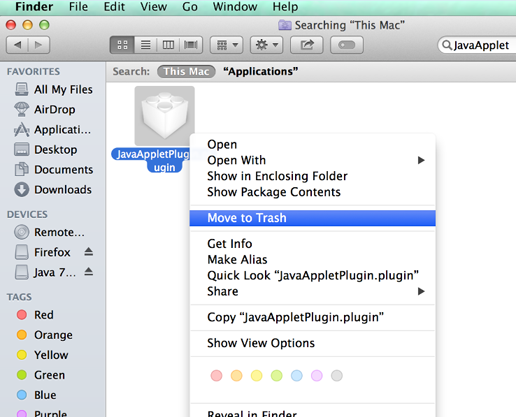Viewport: 516px width, 417px height.
Task: Select the This Mac search scope
Action: point(186,71)
